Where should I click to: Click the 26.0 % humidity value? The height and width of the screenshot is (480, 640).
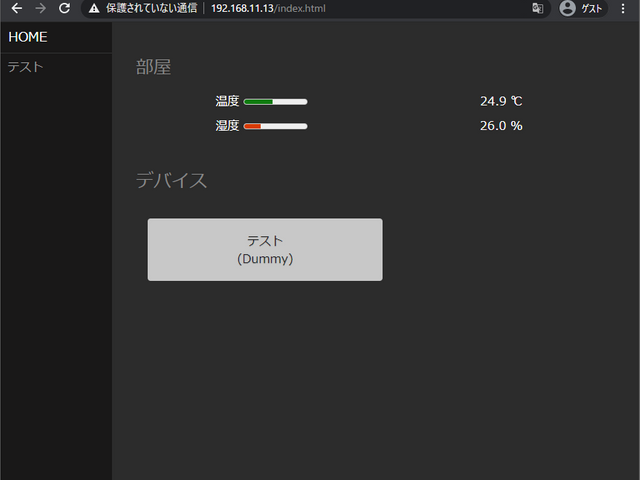[501, 126]
